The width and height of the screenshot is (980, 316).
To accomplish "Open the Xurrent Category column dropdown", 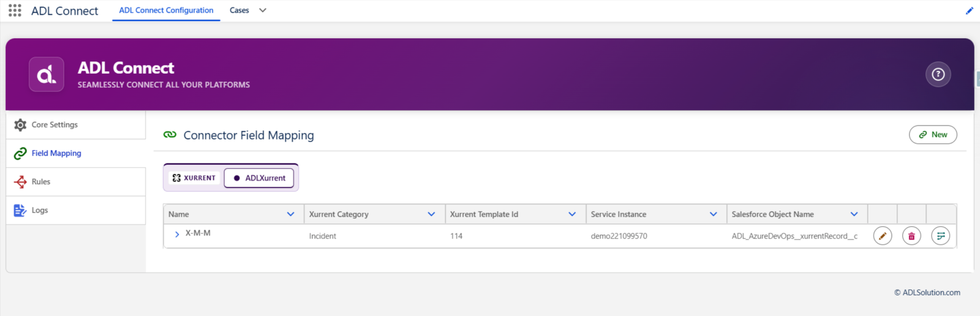I will (x=431, y=214).
